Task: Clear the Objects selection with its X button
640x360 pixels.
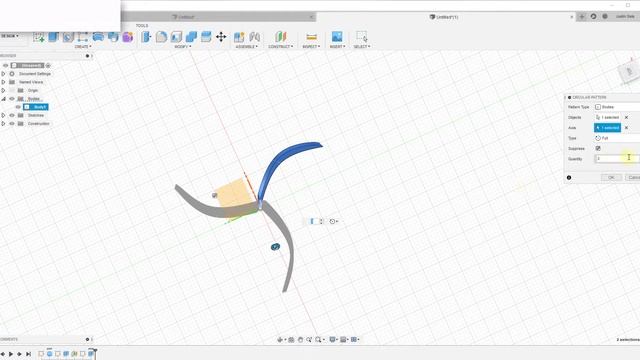Action: click(x=627, y=118)
